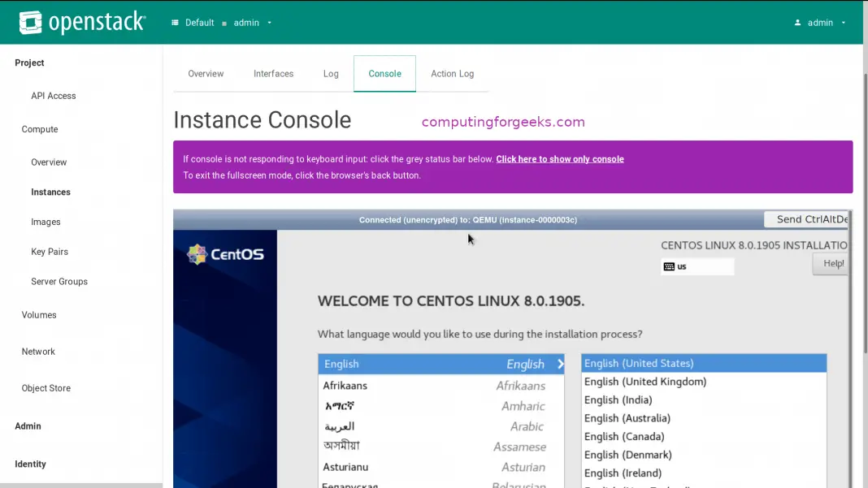
Task: Open Key Pairs in the sidebar
Action: [x=50, y=252]
